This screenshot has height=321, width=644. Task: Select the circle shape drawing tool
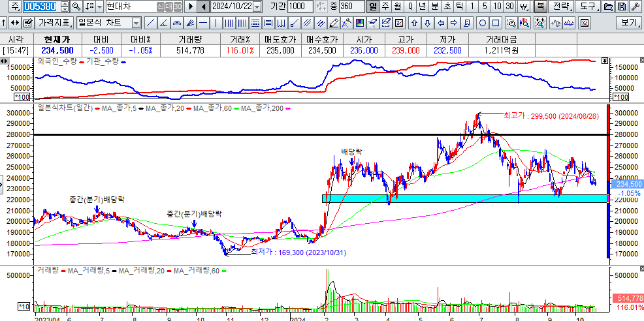point(481,23)
